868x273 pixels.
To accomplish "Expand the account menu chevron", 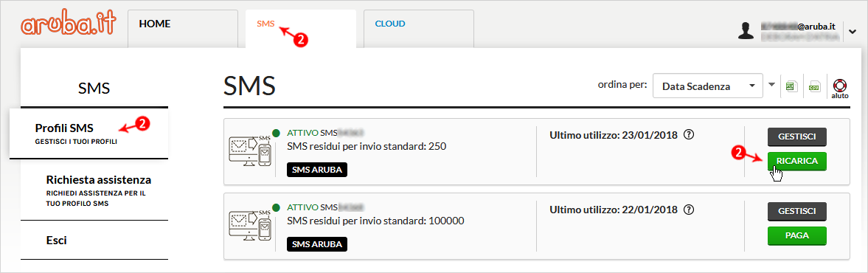I will 852,32.
